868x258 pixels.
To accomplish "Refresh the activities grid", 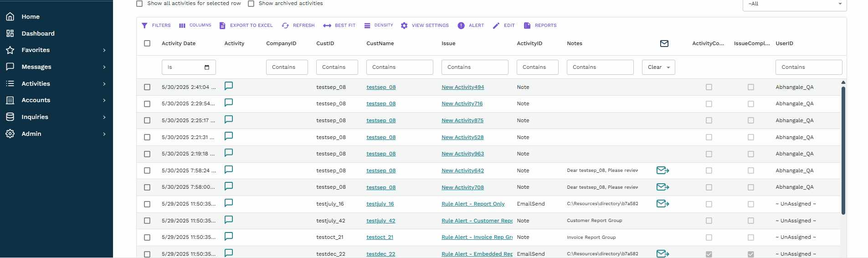I will (x=298, y=26).
